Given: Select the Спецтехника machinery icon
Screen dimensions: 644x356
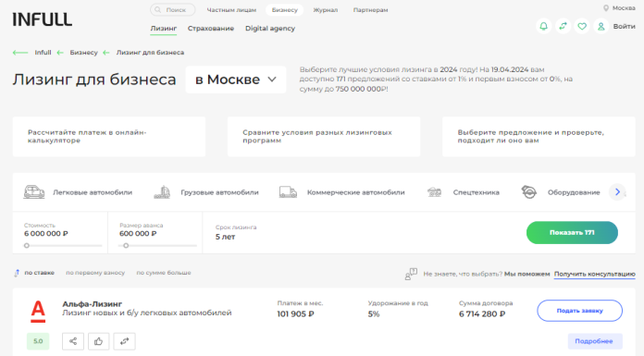Looking at the screenshot, I should [434, 192].
